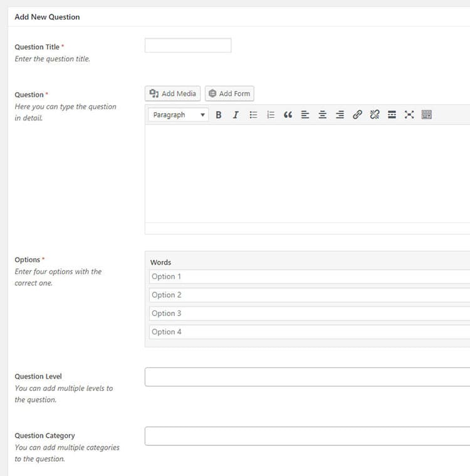Toggle the editor toolbar (kitchen sink)
Screen dimensions: 470x476
tap(427, 115)
